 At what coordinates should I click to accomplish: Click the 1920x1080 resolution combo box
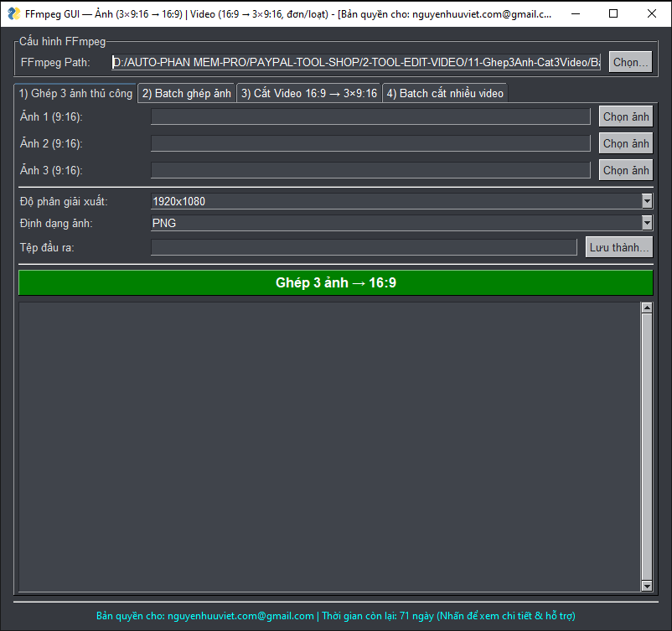pyautogui.click(x=401, y=201)
